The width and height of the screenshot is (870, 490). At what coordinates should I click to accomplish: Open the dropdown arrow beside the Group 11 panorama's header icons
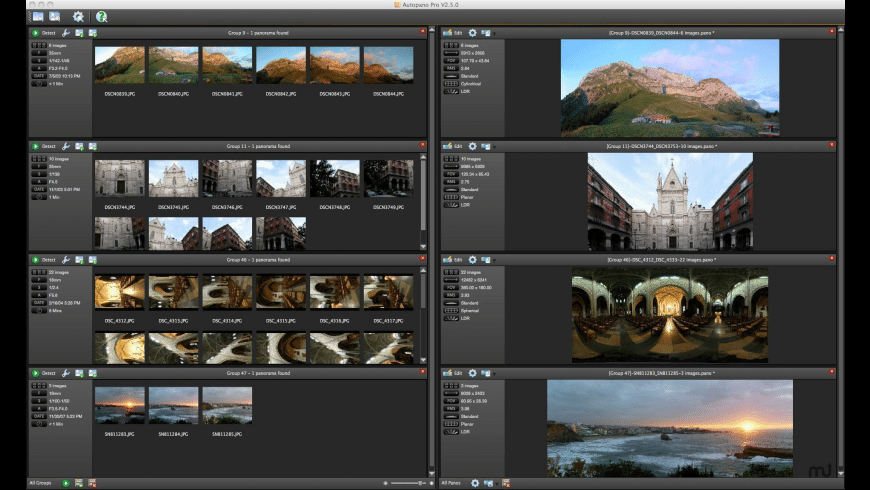click(x=494, y=147)
